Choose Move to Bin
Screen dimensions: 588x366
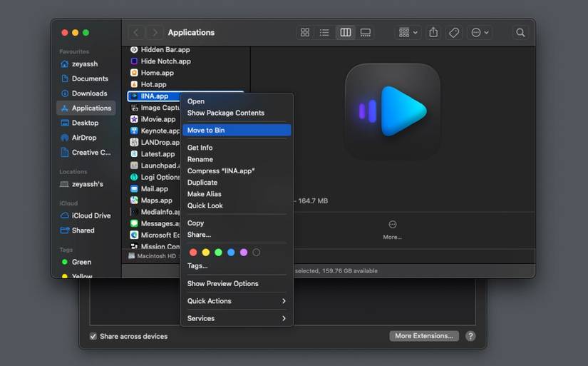[237, 131]
